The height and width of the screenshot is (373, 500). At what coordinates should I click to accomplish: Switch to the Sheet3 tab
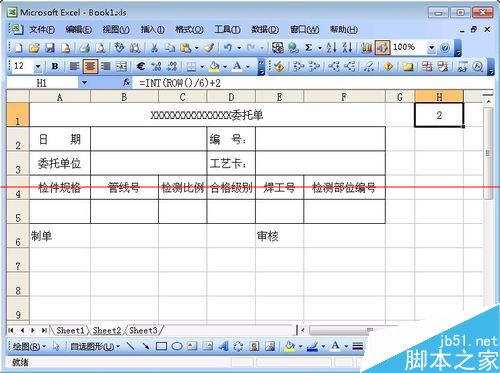click(143, 330)
